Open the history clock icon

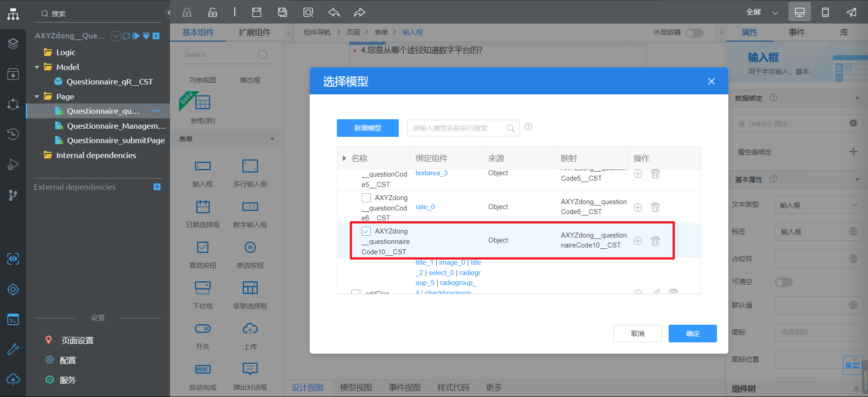tap(13, 134)
